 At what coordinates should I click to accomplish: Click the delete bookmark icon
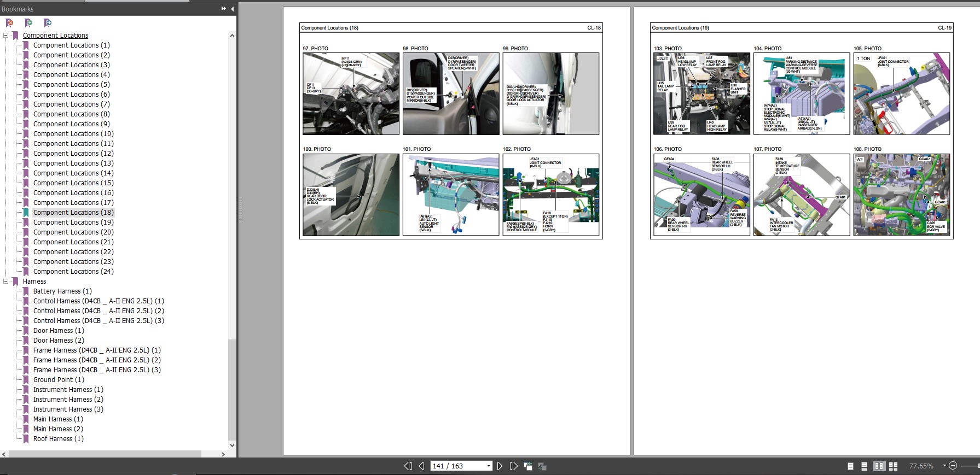pyautogui.click(x=9, y=23)
